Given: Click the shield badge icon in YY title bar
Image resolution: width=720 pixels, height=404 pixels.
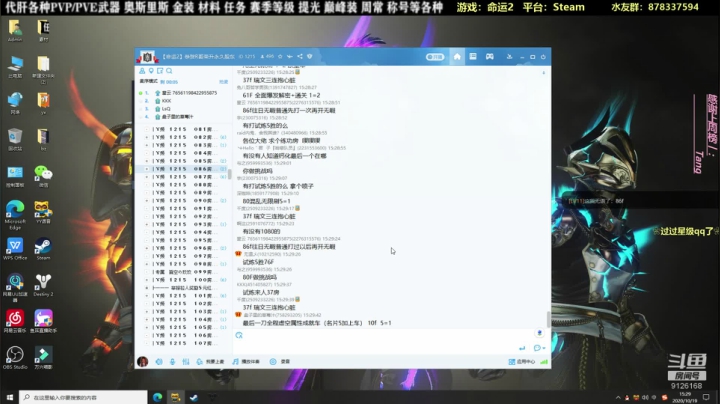Looking at the screenshot, I should point(309,56).
